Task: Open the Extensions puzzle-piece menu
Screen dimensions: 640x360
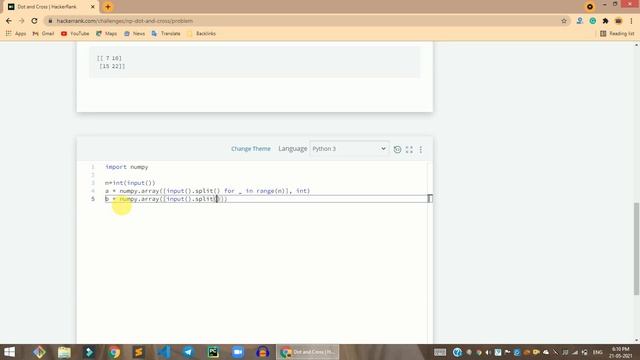Action: coord(605,21)
